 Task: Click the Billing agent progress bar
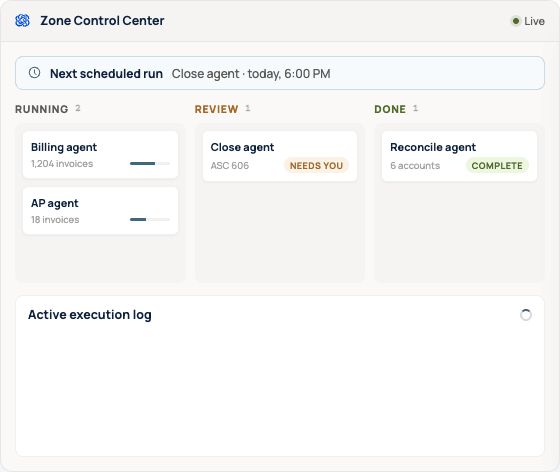(x=150, y=164)
